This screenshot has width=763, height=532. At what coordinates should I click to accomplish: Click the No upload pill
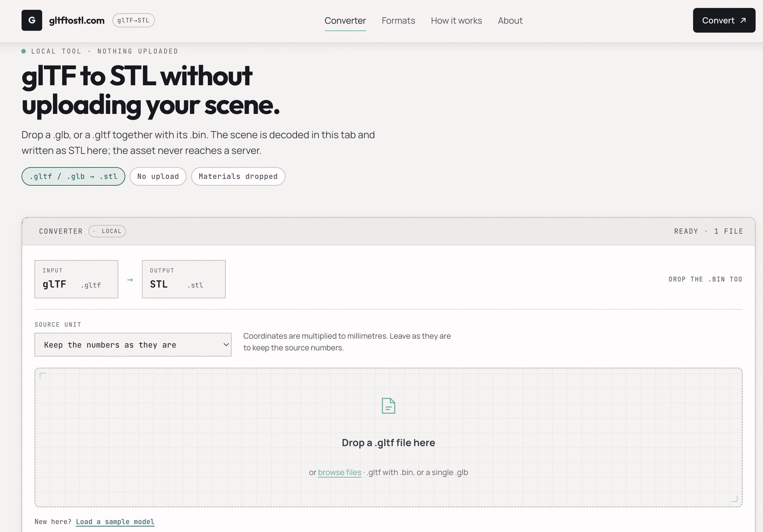[158, 176]
